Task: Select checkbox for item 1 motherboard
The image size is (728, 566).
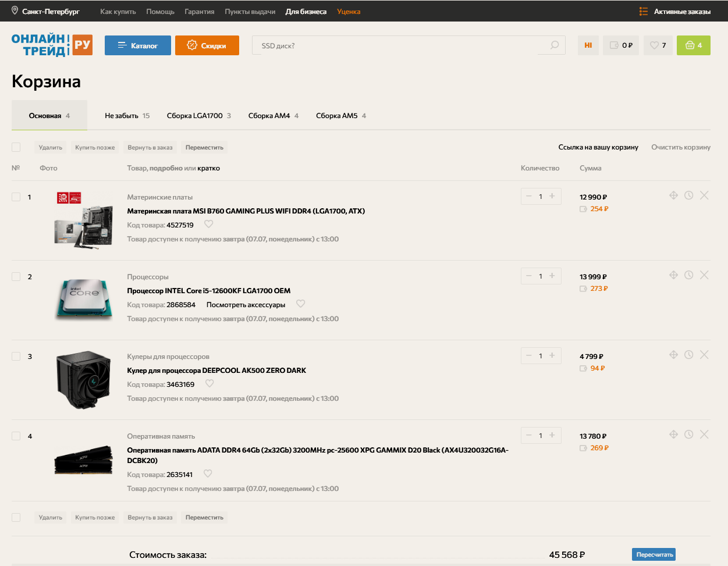Action: click(16, 197)
